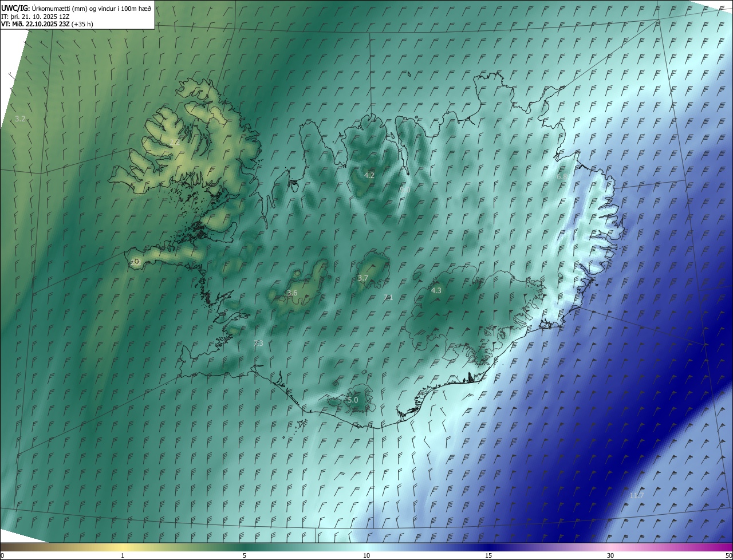Image resolution: width=733 pixels, height=560 pixels.
Task: Click the 4.2 value label in north Iceland
Action: (369, 175)
